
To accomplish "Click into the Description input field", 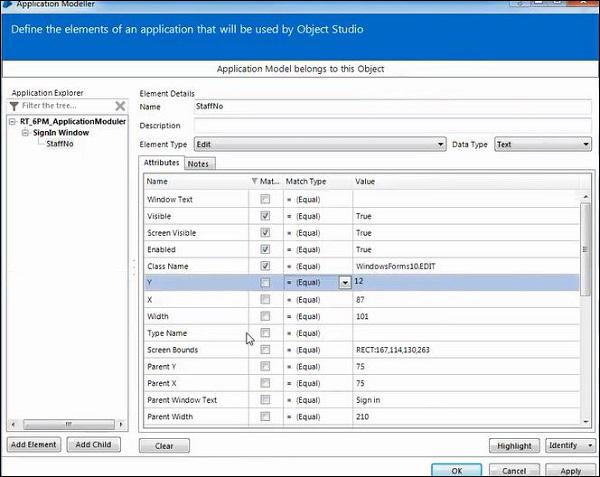I will [x=392, y=125].
